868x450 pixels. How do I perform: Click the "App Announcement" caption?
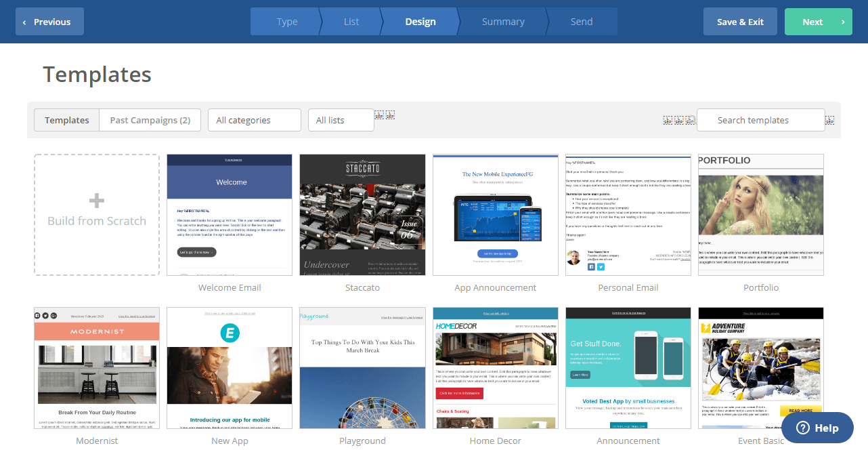[496, 287]
